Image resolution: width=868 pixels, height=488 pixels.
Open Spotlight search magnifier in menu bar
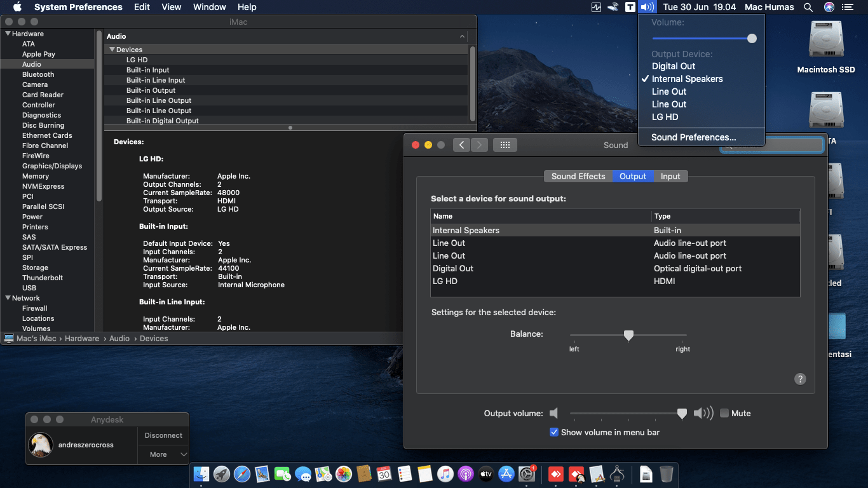[808, 7]
